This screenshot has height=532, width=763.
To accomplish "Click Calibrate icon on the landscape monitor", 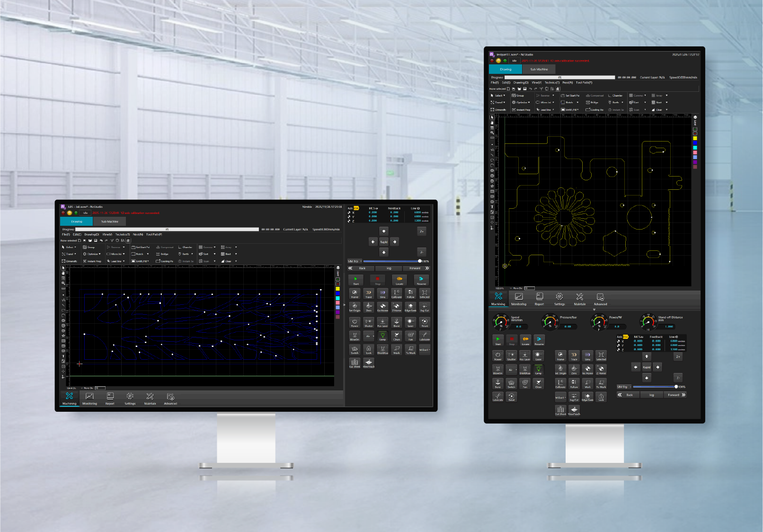I will (x=397, y=293).
